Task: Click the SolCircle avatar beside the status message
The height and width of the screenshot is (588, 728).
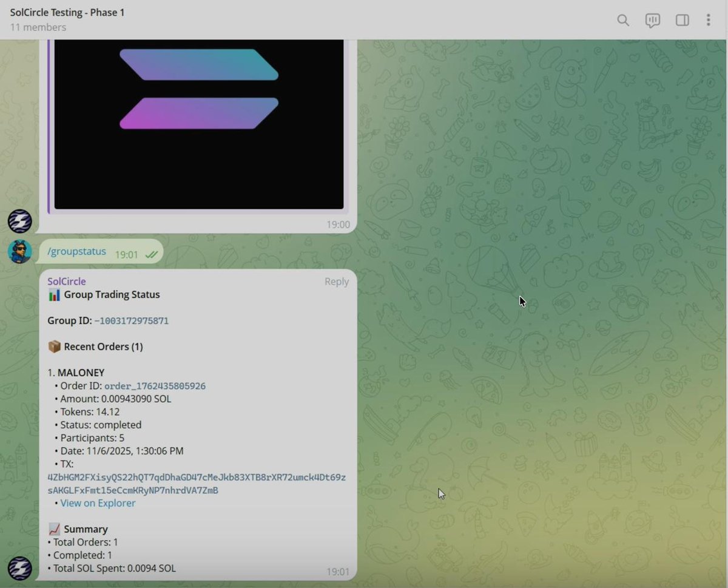Action: click(x=19, y=568)
